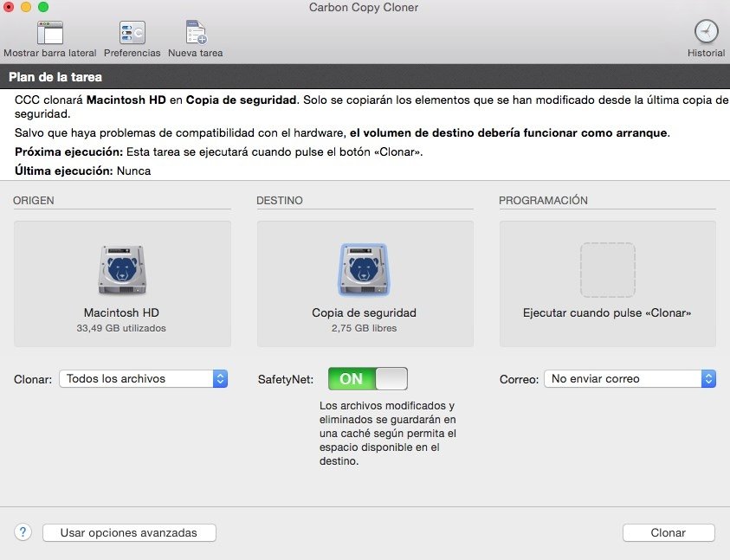Click the Próxima ejecución description line
730x560 pixels.
(x=219, y=151)
